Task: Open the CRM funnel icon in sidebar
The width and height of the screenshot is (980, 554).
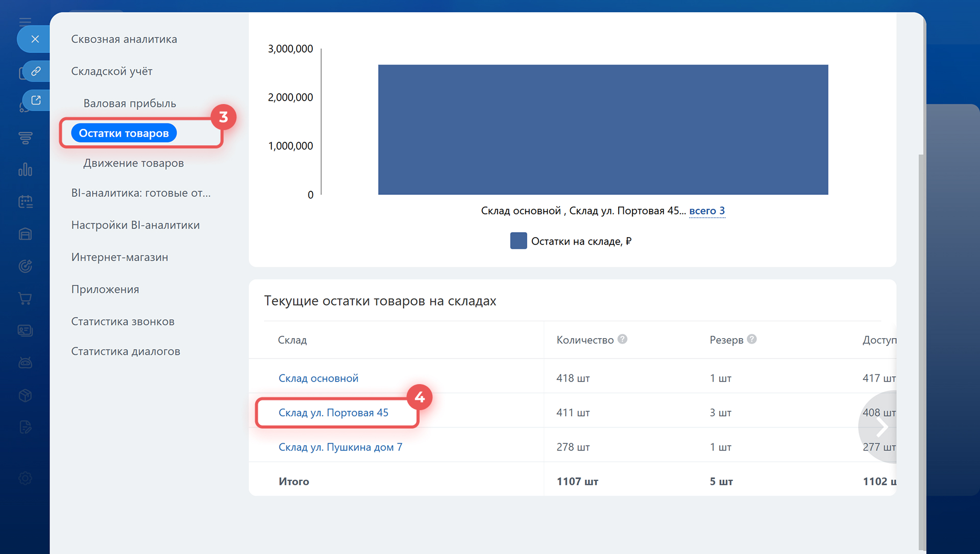Action: pos(25,138)
